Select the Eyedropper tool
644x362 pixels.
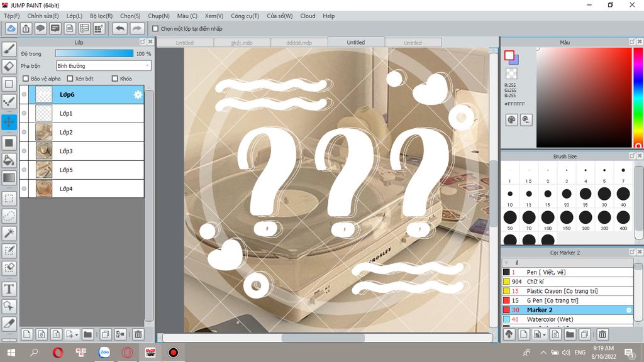pos(9,324)
